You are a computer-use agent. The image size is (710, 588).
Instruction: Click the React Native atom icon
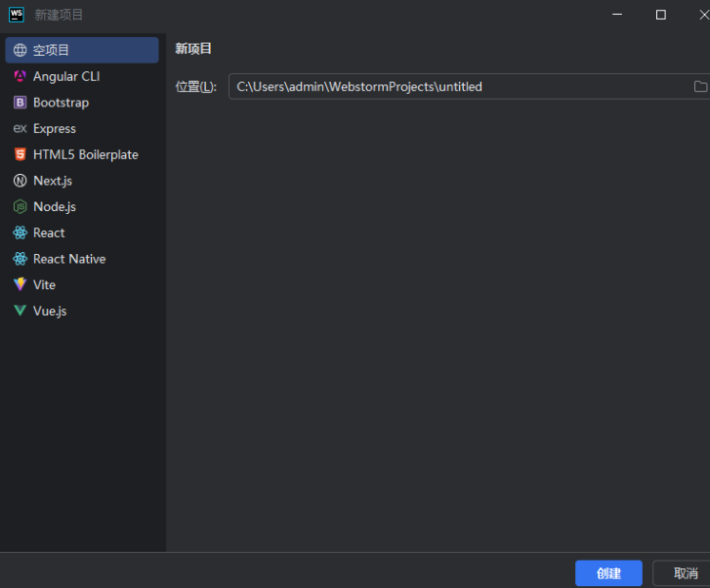[20, 259]
